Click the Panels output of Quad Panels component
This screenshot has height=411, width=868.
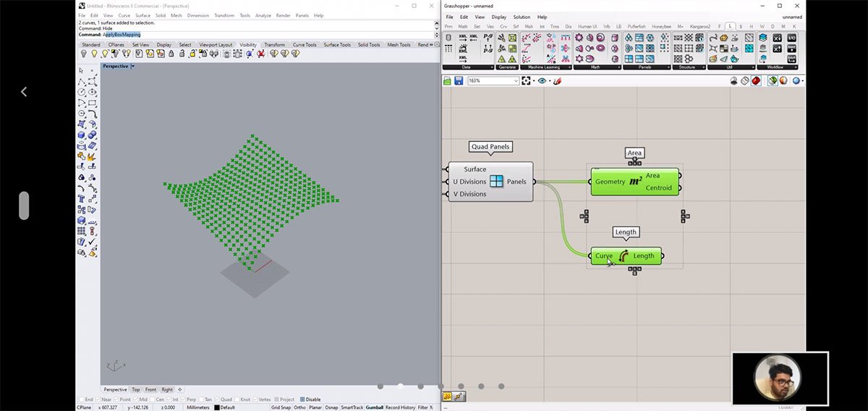(x=516, y=182)
